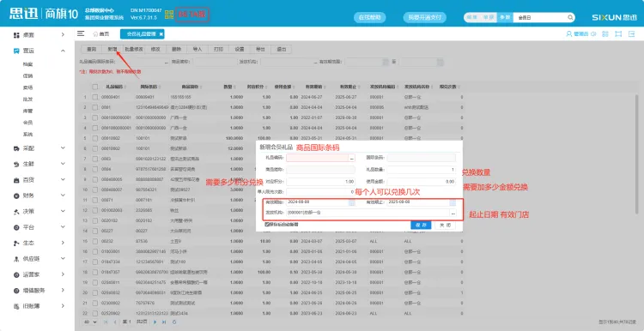Screen dimensions: 644x331
Task: Open 促销 under 营运
Action: pyautogui.click(x=28, y=75)
